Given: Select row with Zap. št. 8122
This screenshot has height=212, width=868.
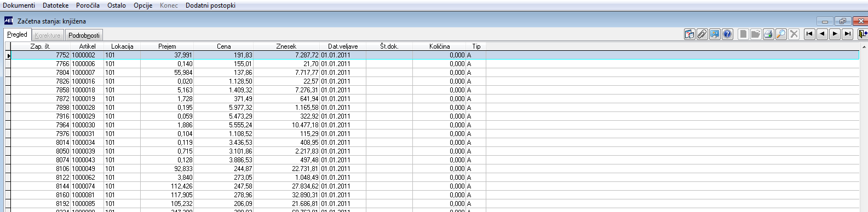Looking at the screenshot, I should pyautogui.click(x=435, y=178).
